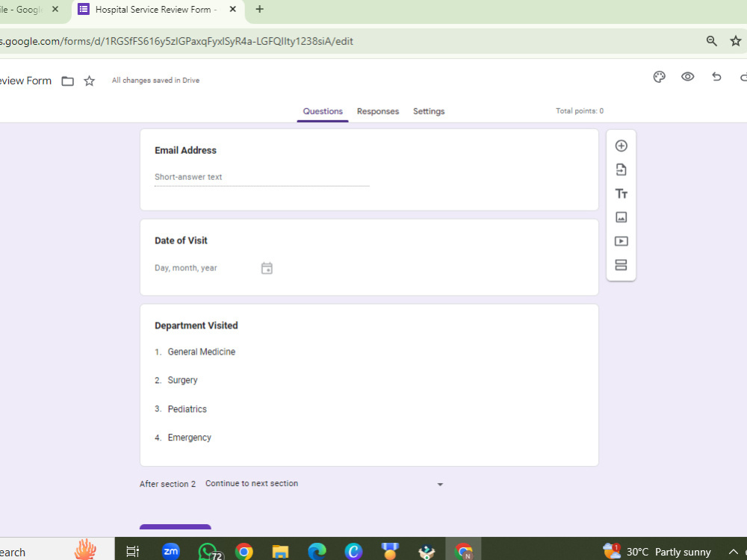Select the Questions tab
This screenshot has height=560, width=747.
(323, 111)
